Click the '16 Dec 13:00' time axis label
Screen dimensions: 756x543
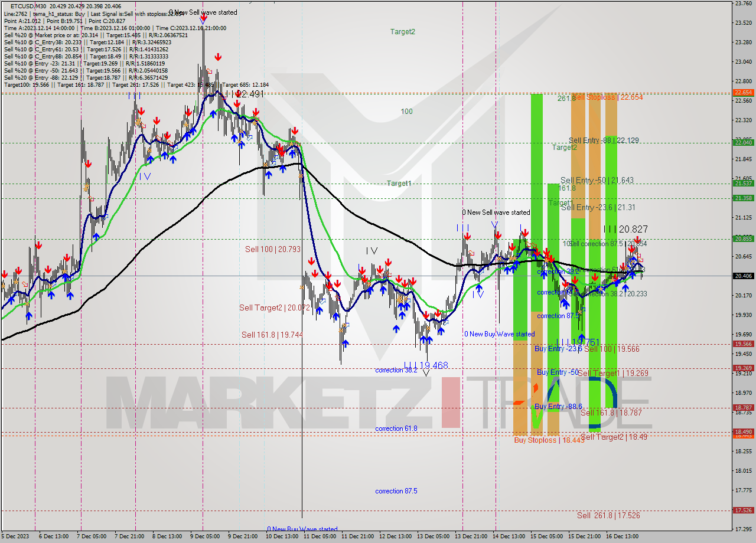[623, 537]
